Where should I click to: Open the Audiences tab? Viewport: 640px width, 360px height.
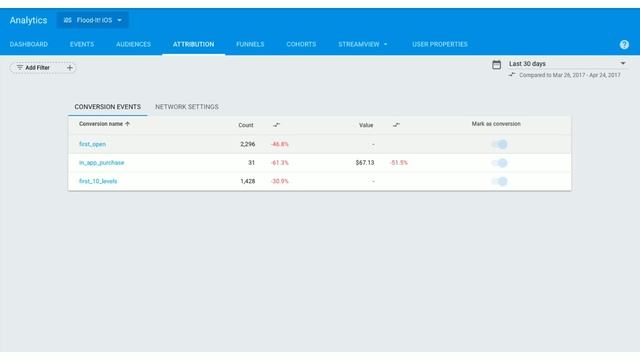[133, 44]
